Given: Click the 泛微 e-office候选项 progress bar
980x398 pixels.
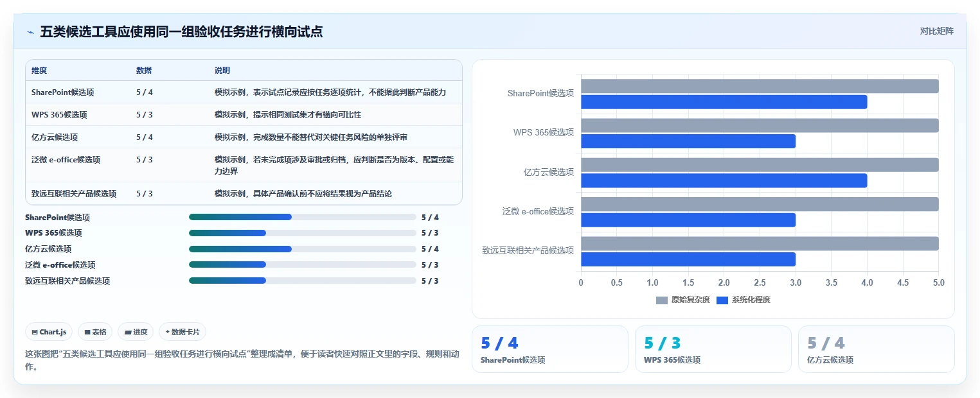Looking at the screenshot, I should coord(303,264).
